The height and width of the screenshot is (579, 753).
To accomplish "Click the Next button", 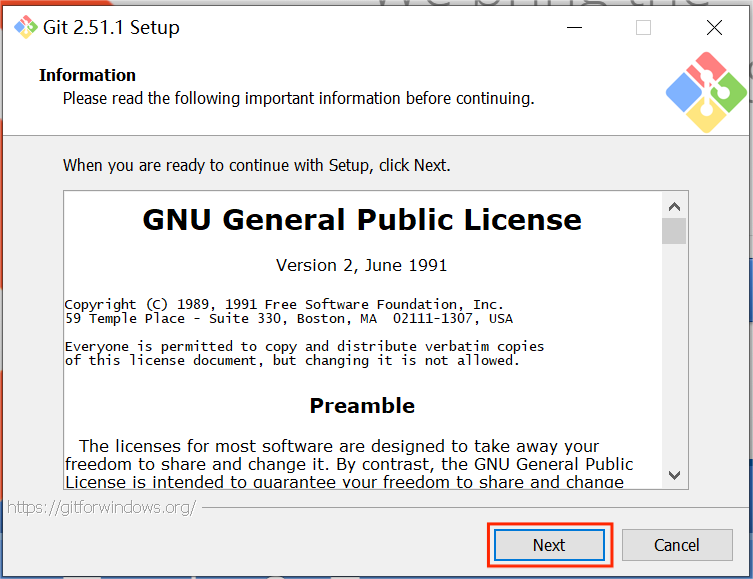I will pos(549,545).
